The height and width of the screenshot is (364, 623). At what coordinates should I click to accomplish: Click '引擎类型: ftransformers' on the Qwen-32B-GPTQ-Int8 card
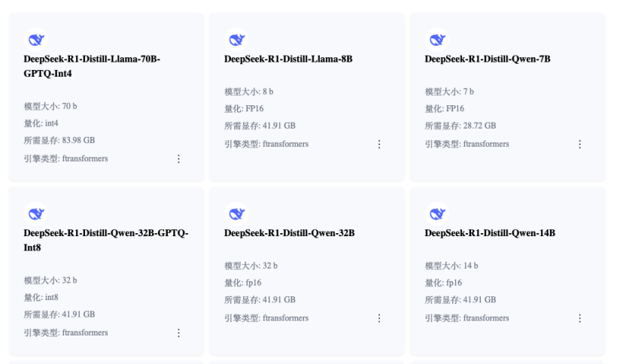pyautogui.click(x=65, y=332)
